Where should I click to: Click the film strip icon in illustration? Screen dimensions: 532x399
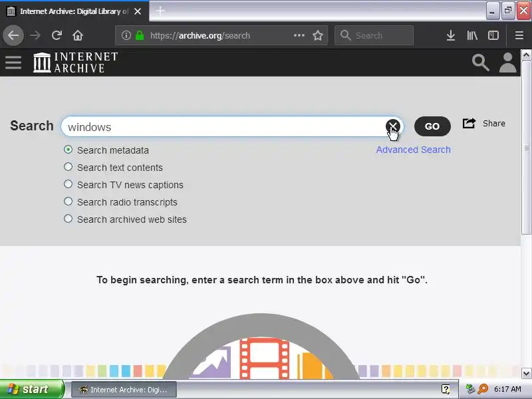264,358
